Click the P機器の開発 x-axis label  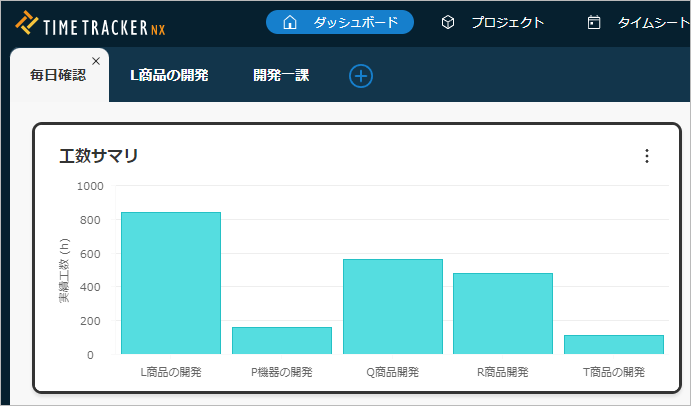click(x=281, y=372)
